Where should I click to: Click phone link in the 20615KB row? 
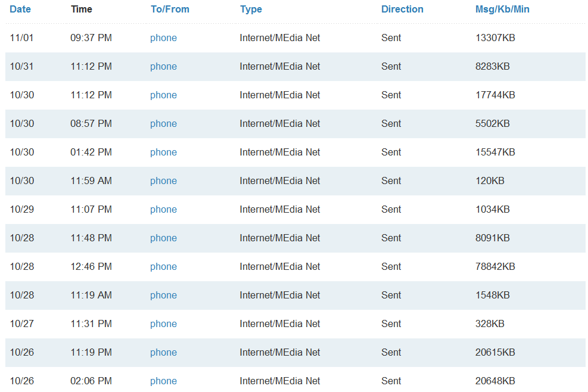click(163, 353)
